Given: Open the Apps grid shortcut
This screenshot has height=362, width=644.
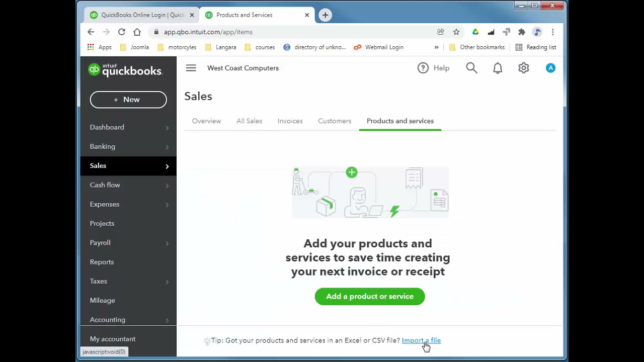Looking at the screenshot, I should tap(99, 47).
